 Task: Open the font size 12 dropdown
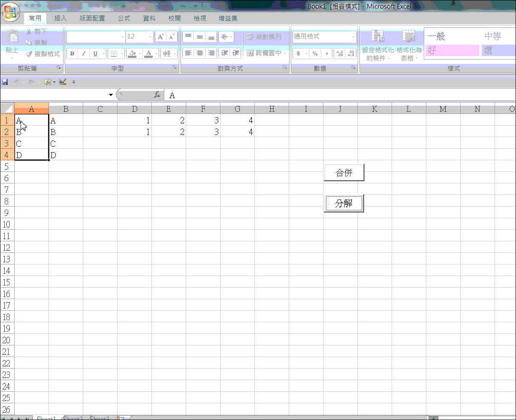(150, 37)
